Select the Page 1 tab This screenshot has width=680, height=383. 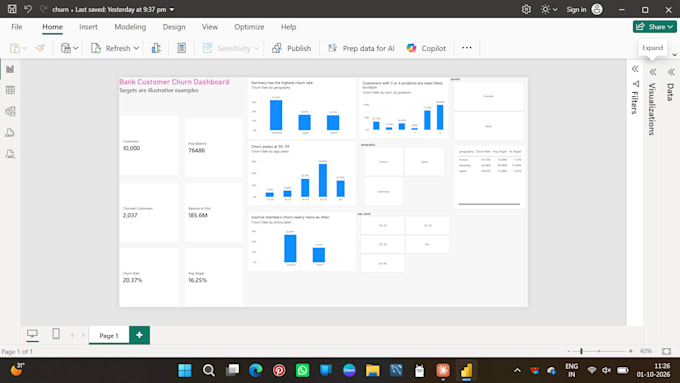tap(109, 335)
